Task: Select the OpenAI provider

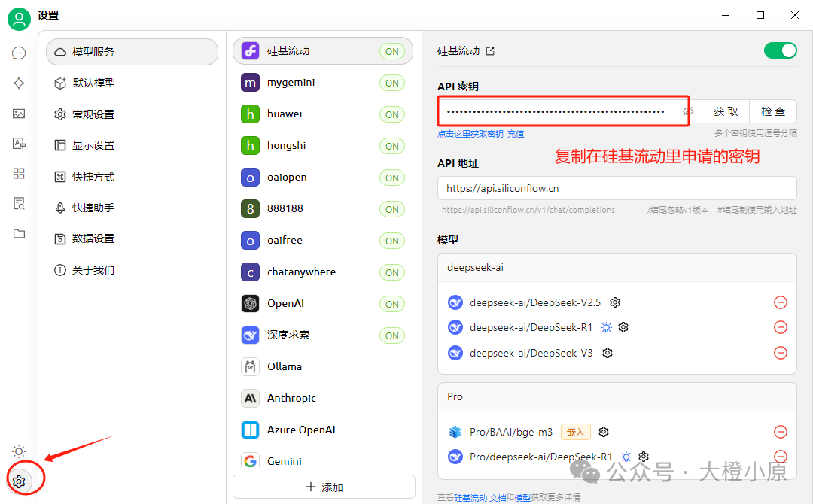Action: (323, 304)
